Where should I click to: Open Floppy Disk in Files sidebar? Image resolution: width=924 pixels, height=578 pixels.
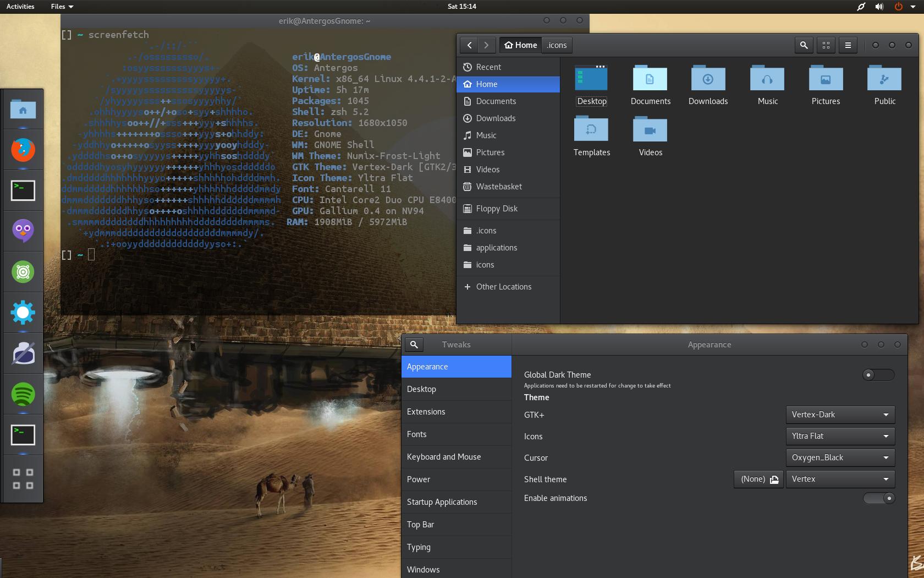[508, 209]
